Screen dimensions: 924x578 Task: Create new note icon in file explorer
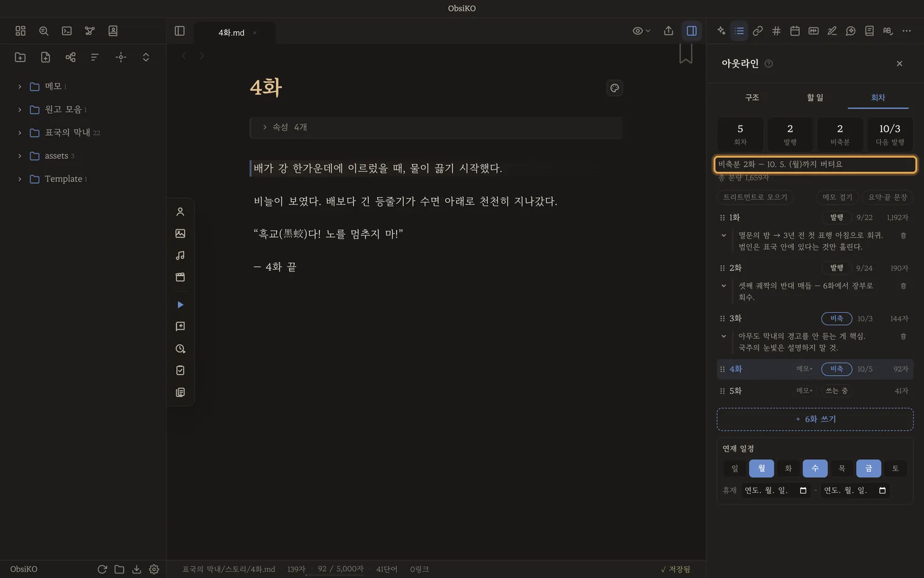(x=46, y=57)
